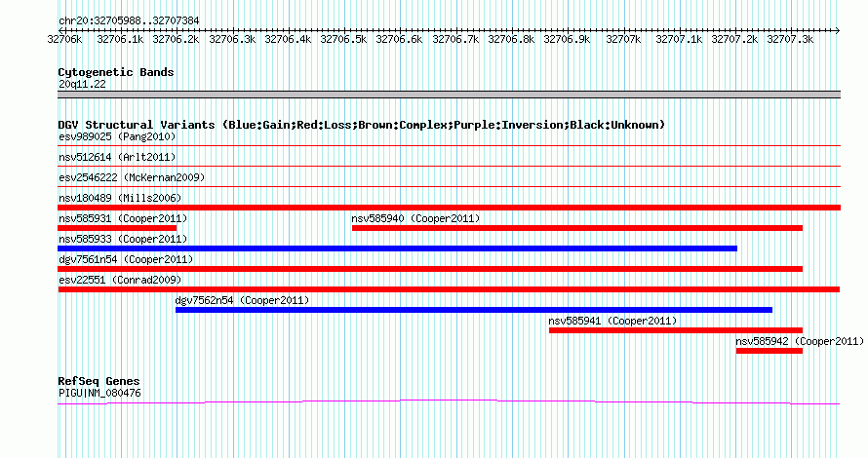Select the 32706.1k ruler tick label

(x=120, y=39)
